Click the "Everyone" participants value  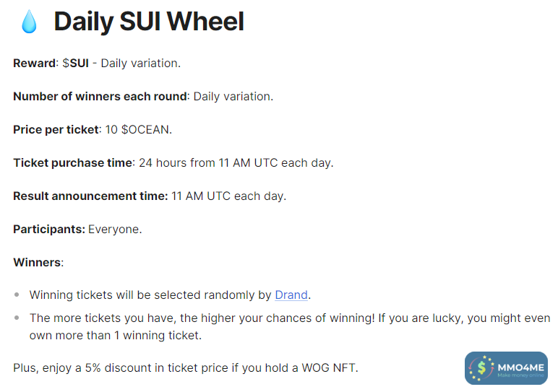click(x=114, y=229)
